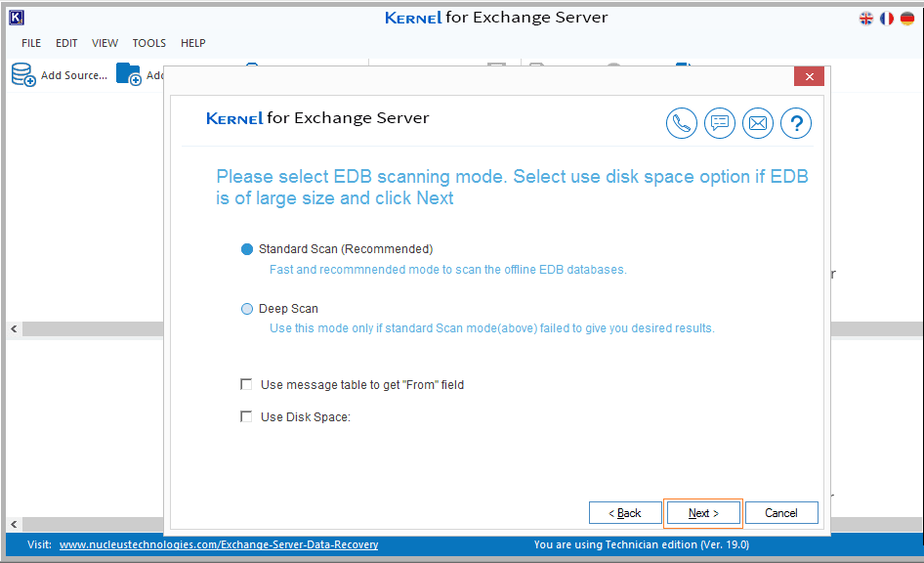The width and height of the screenshot is (924, 563).
Task: Click the Back button
Action: pyautogui.click(x=625, y=513)
